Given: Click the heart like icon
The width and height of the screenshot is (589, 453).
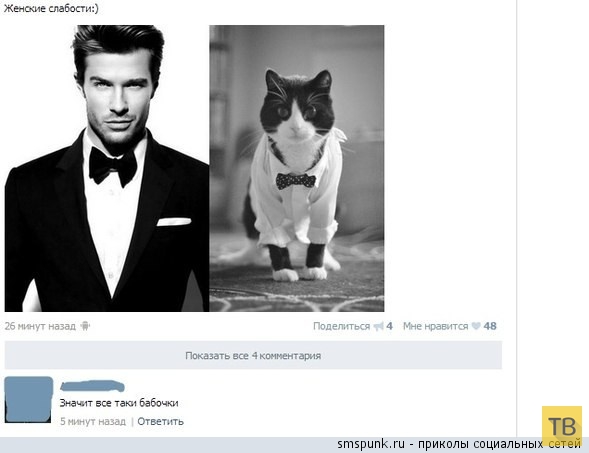Looking at the screenshot, I should click(476, 326).
